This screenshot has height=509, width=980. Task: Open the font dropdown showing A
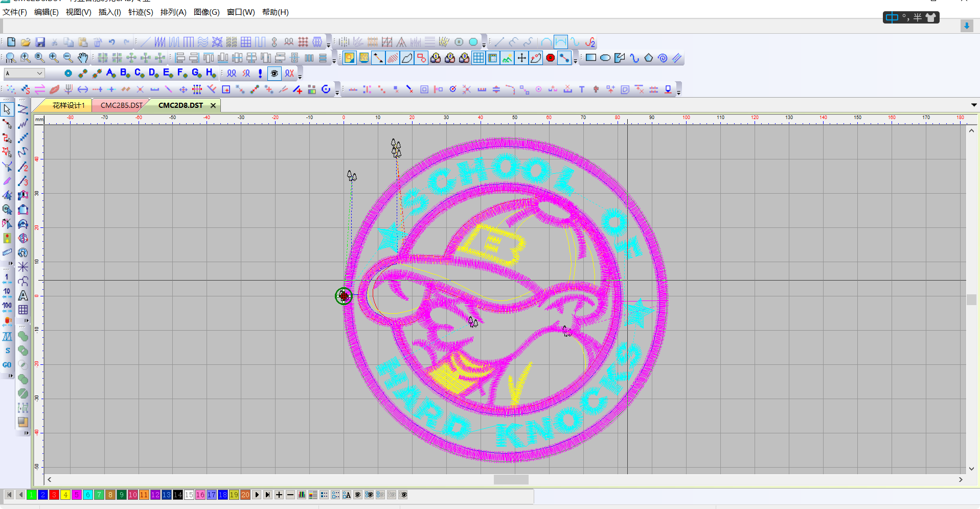tap(24, 74)
